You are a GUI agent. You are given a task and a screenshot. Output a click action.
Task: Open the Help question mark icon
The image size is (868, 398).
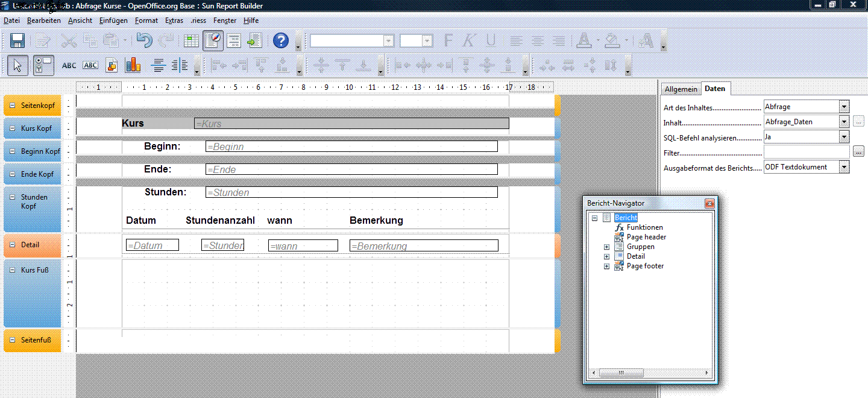[281, 41]
